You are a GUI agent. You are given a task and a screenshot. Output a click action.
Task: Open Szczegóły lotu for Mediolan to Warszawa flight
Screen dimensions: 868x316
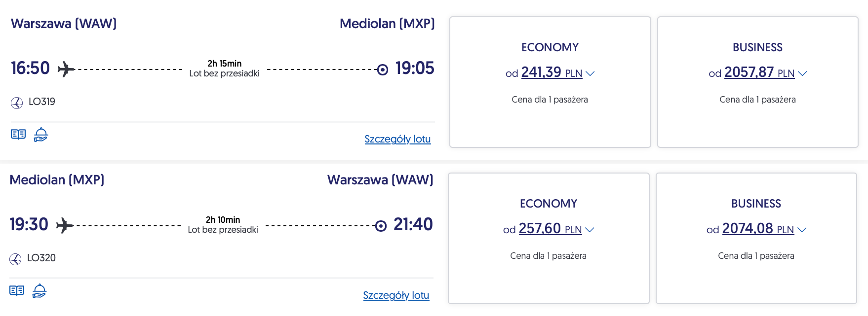[396, 295]
